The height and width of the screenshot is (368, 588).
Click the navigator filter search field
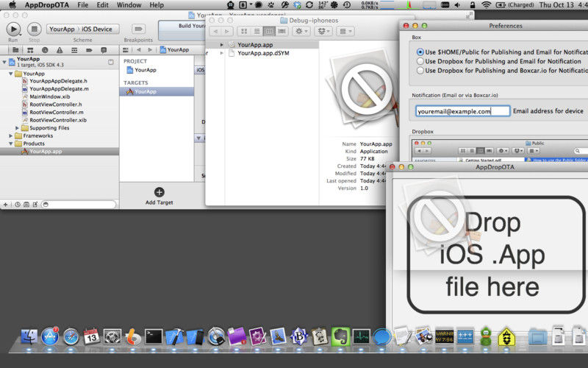[x=79, y=205]
